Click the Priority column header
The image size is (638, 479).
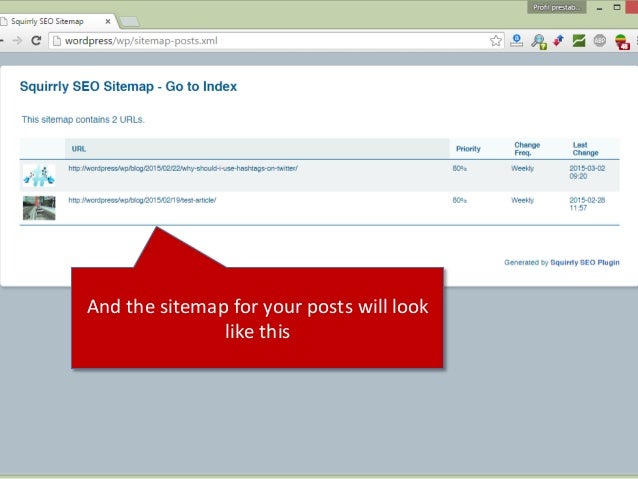click(468, 149)
